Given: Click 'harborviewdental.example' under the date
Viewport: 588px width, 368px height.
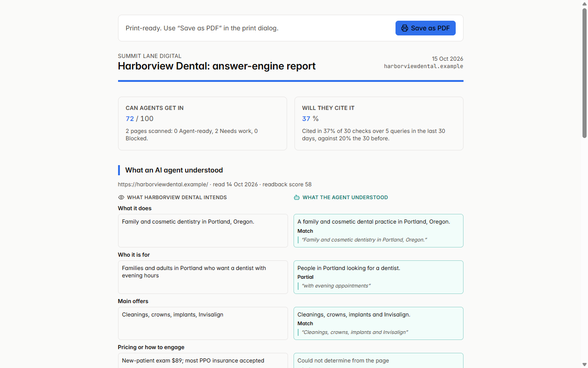Looking at the screenshot, I should [x=424, y=66].
